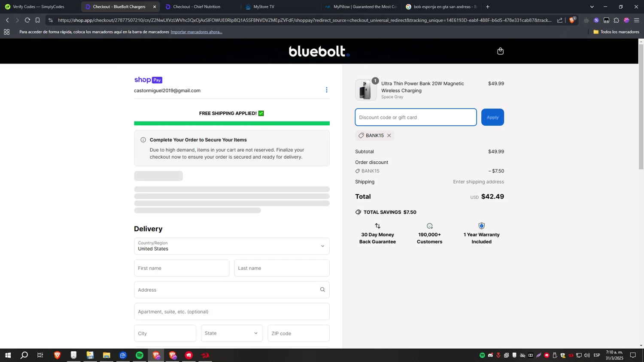Click the Windows Security shield tray icon
The width and height of the screenshot is (644, 362).
[x=563, y=355]
